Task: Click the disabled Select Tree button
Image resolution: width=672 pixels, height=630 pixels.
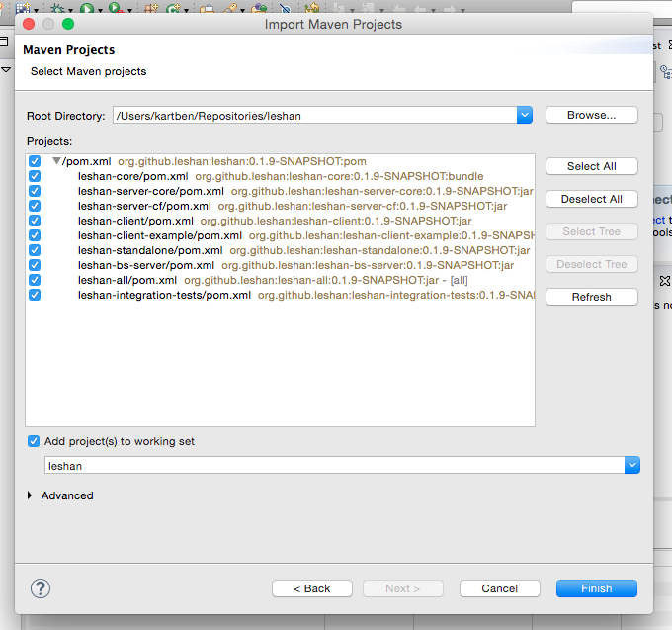Action: (591, 231)
